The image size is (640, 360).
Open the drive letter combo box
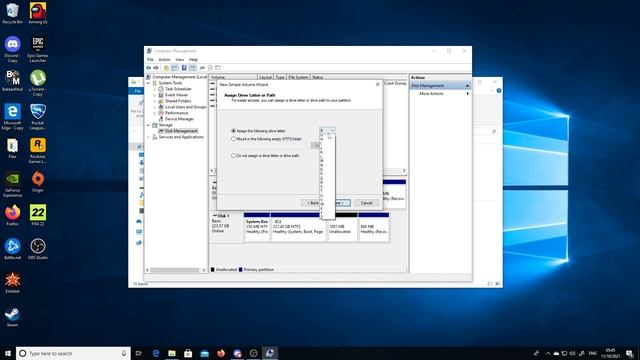coord(327,131)
